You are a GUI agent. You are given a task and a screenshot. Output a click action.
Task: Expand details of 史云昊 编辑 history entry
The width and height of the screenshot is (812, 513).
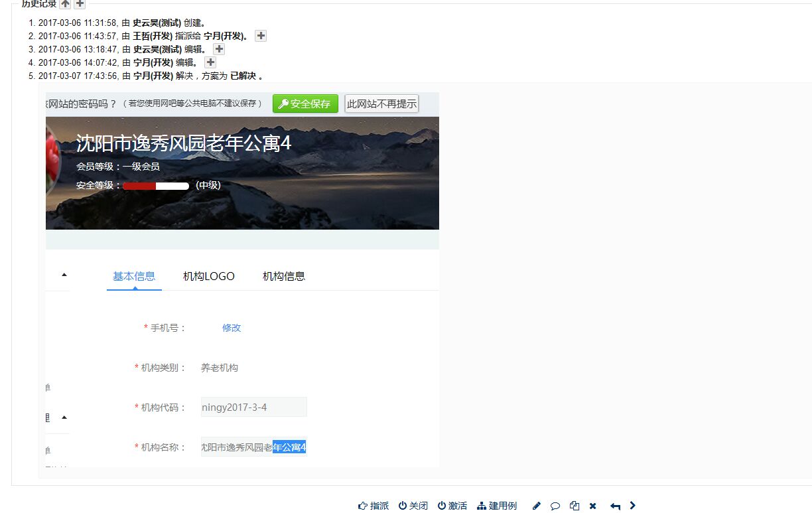pyautogui.click(x=219, y=49)
